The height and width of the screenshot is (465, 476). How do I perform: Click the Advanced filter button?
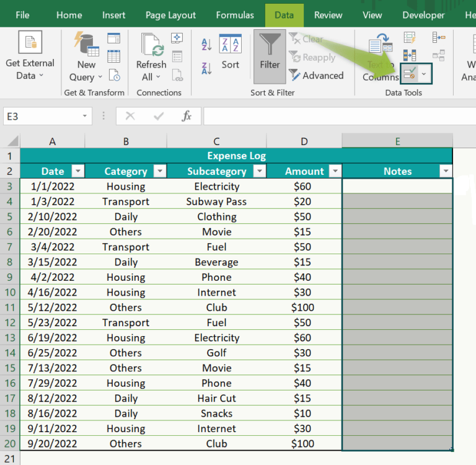click(316, 76)
